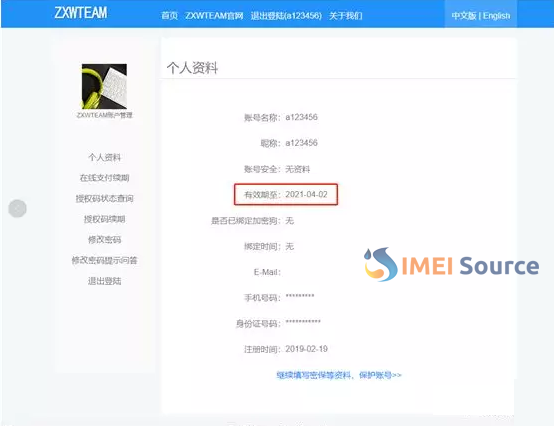554x426 pixels.
Task: Click 退出登陆(a123456) in the top navigation
Action: click(x=286, y=16)
